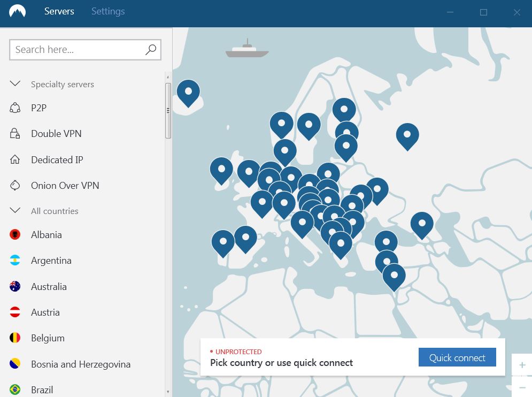Viewport: 532px width, 397px height.
Task: Click the sidebar scroll down arrow
Action: pos(168,392)
